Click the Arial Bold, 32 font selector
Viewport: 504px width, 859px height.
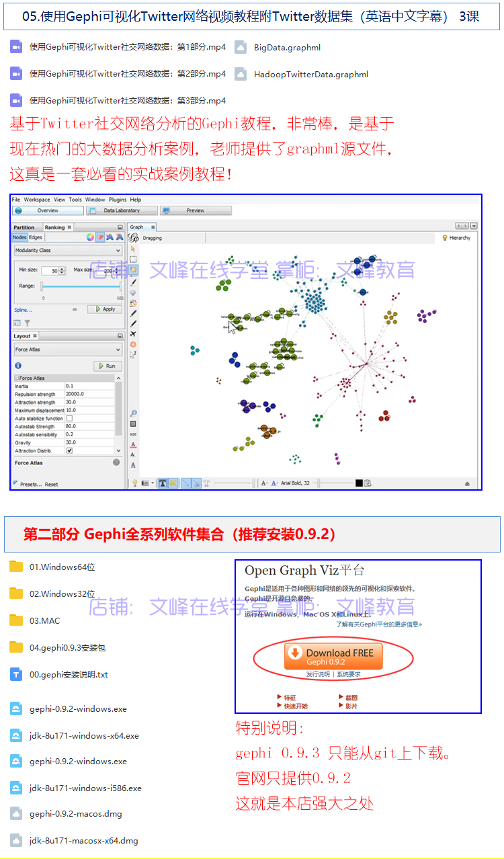click(x=296, y=483)
